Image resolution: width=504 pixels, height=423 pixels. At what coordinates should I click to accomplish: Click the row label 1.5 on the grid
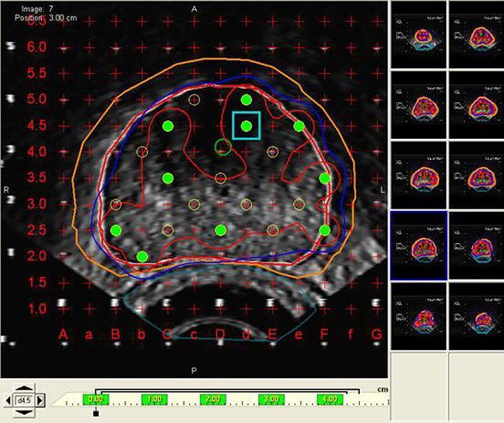click(x=36, y=283)
